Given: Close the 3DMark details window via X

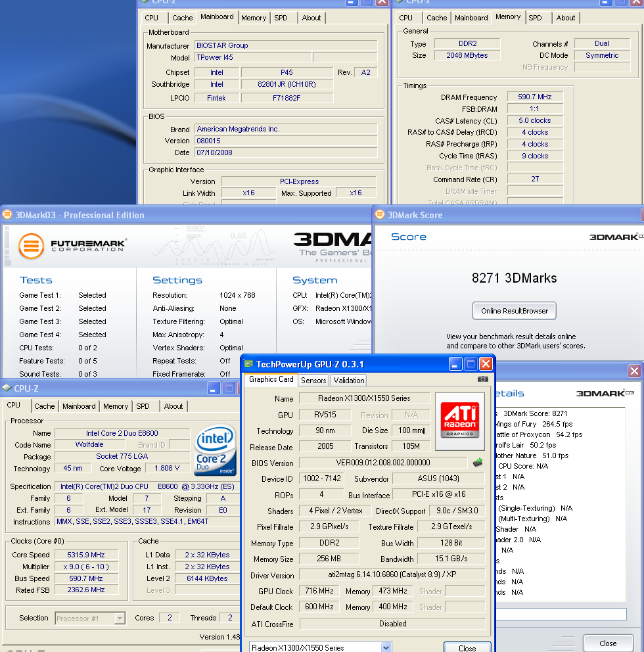Looking at the screenshot, I should (634, 371).
